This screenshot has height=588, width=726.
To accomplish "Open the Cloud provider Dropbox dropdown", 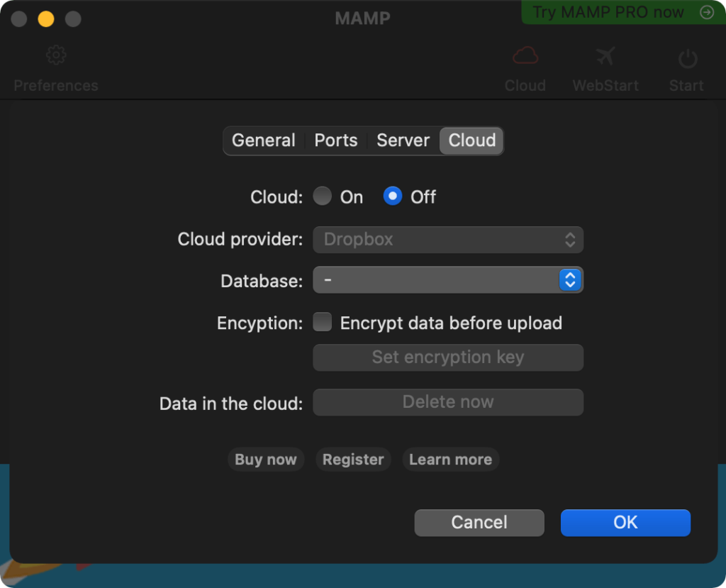I will 448,240.
